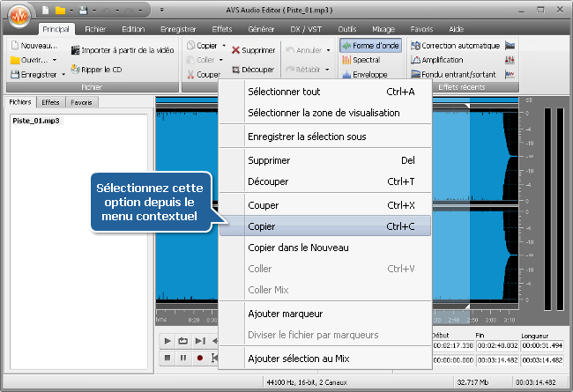
Task: Click the open folder icon in quick access toolbar
Action: 60,11
